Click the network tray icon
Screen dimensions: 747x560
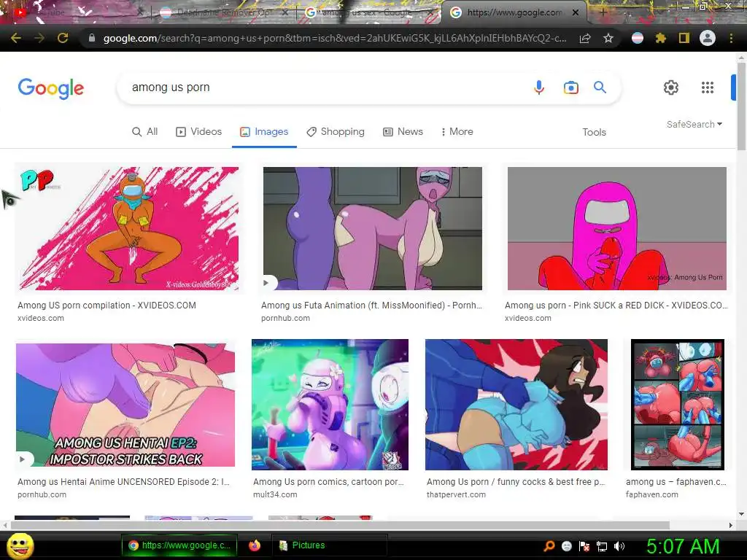pos(602,546)
